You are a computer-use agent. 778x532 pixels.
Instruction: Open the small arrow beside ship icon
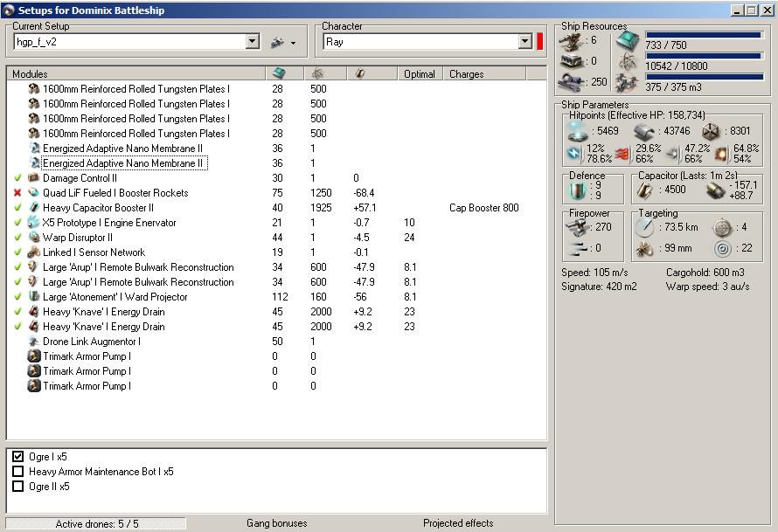[x=293, y=43]
